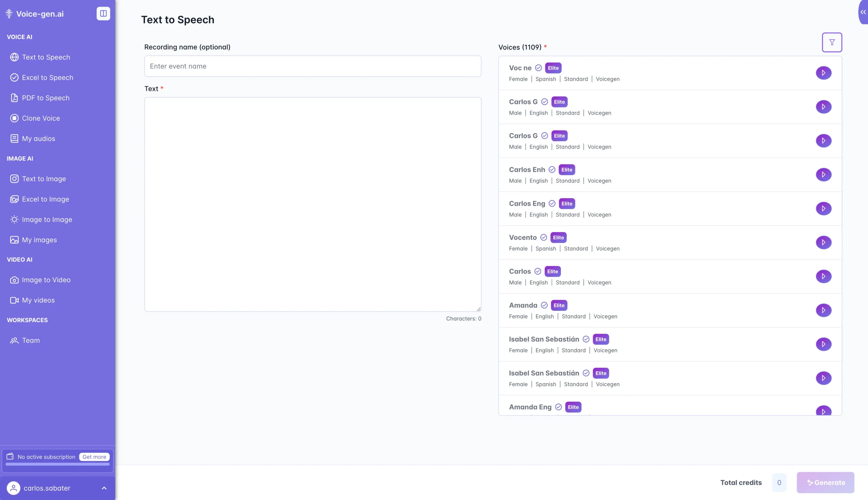Switch to My videos section
The height and width of the screenshot is (500, 868).
pos(38,300)
